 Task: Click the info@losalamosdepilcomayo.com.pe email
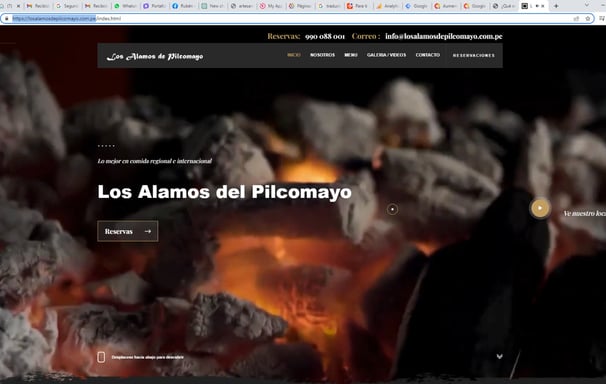444,36
